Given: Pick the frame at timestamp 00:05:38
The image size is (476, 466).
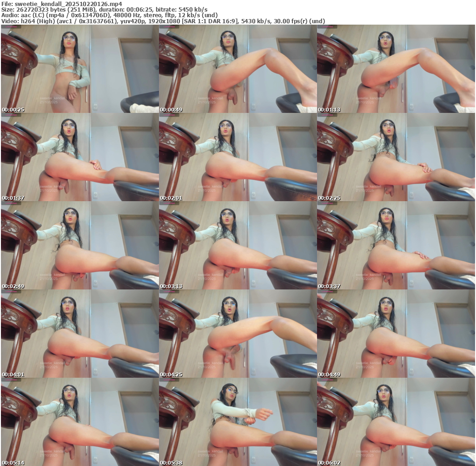Looking at the screenshot, I should [238, 422].
